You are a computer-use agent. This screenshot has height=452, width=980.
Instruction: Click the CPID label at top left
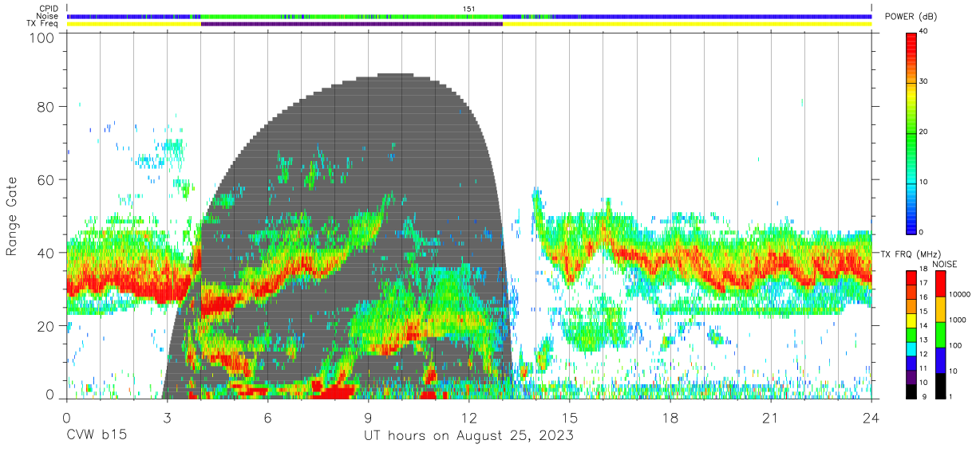pos(48,9)
